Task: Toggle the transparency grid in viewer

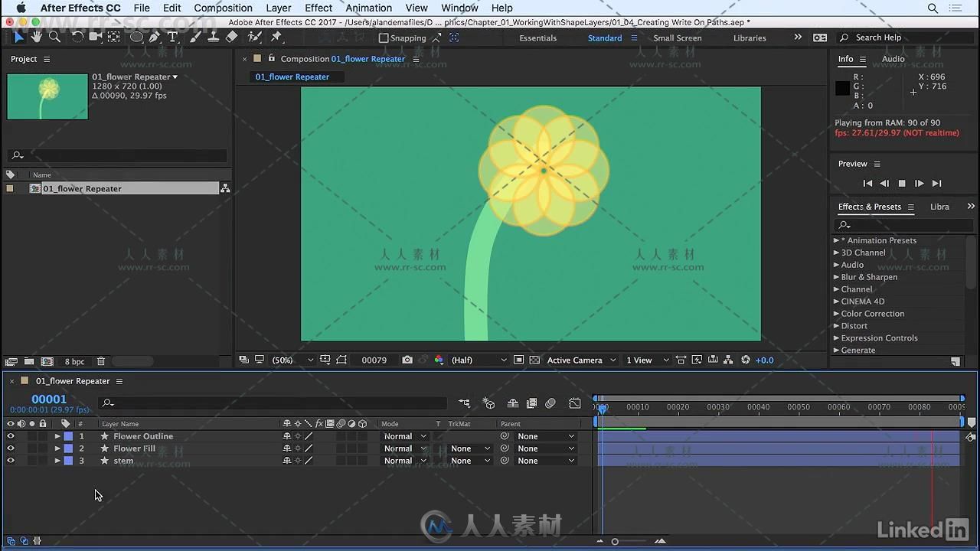Action: click(534, 360)
